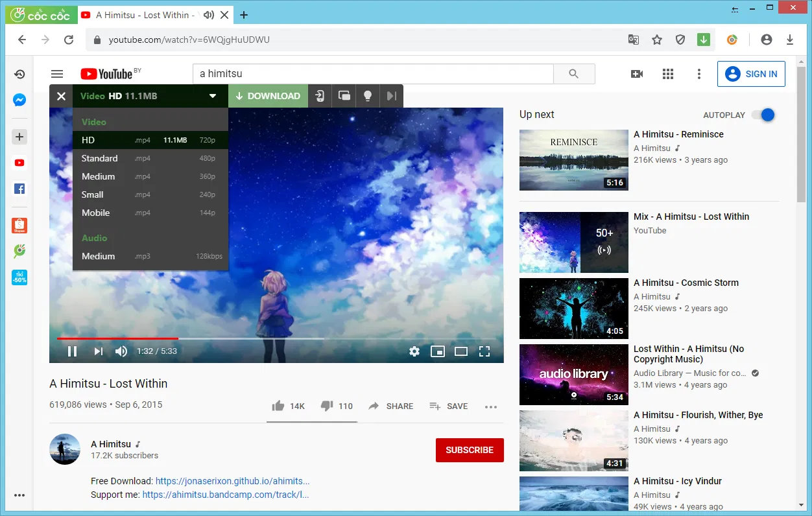Open A Himitsu - Cosmic Storm thumbnail
Image resolution: width=812 pixels, height=516 pixels.
pos(574,309)
